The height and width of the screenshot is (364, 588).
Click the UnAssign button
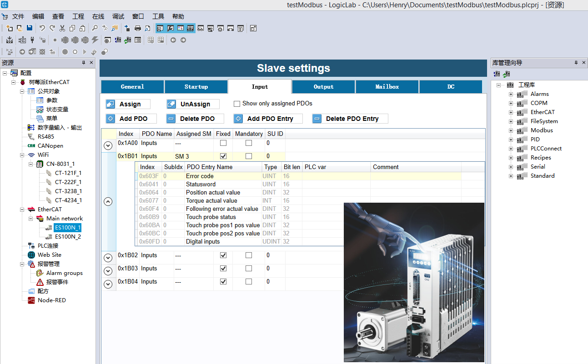tap(193, 104)
